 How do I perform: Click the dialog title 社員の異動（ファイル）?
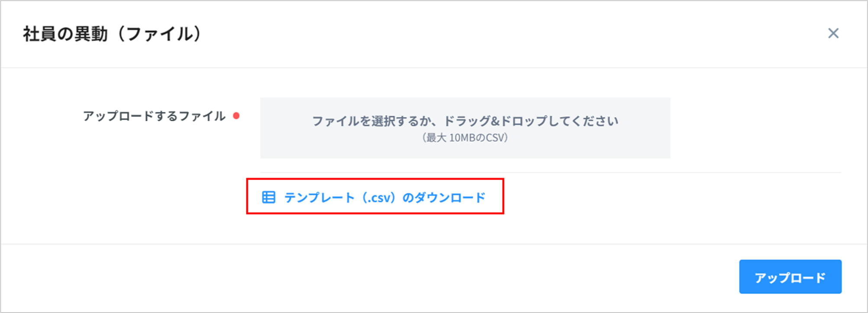point(112,34)
